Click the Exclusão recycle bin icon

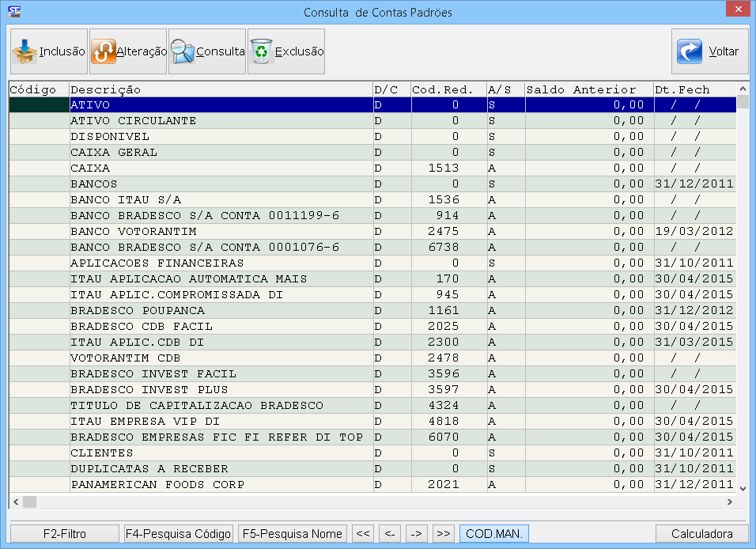(262, 52)
